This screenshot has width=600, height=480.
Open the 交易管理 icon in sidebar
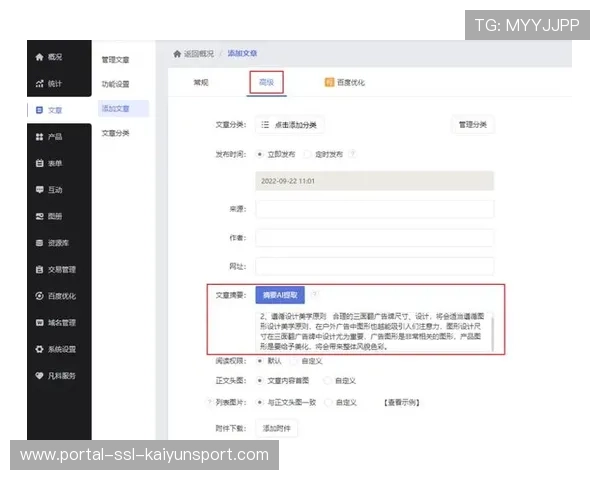(39, 269)
